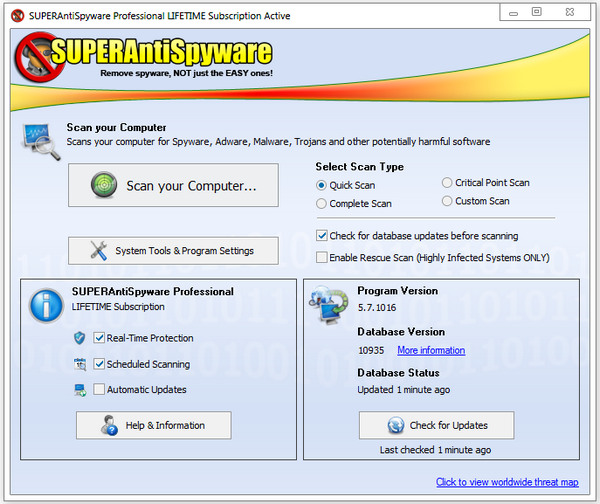Click the computer icon beside Automatic Updates
Viewport: 600px width, 504px height.
click(80, 390)
